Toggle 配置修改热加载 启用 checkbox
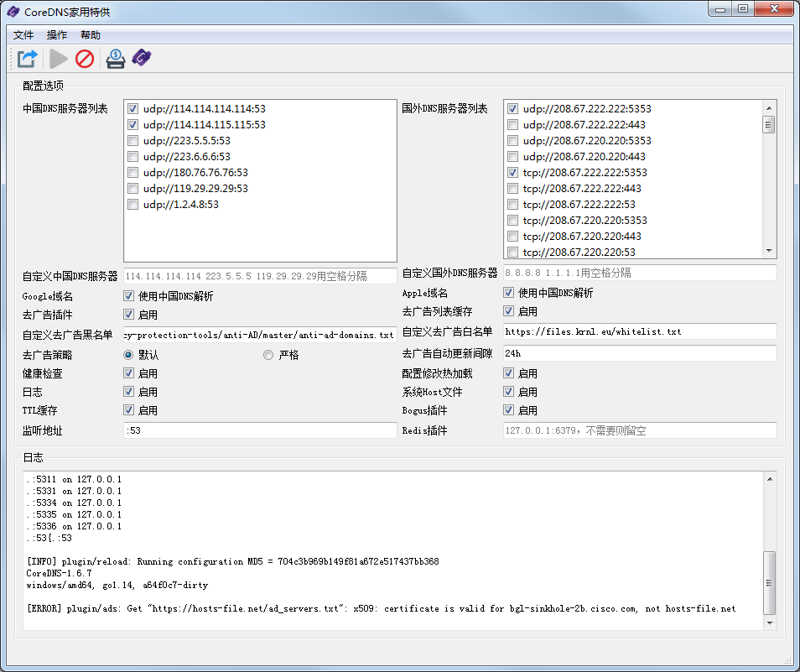The image size is (800, 672). pos(508,373)
